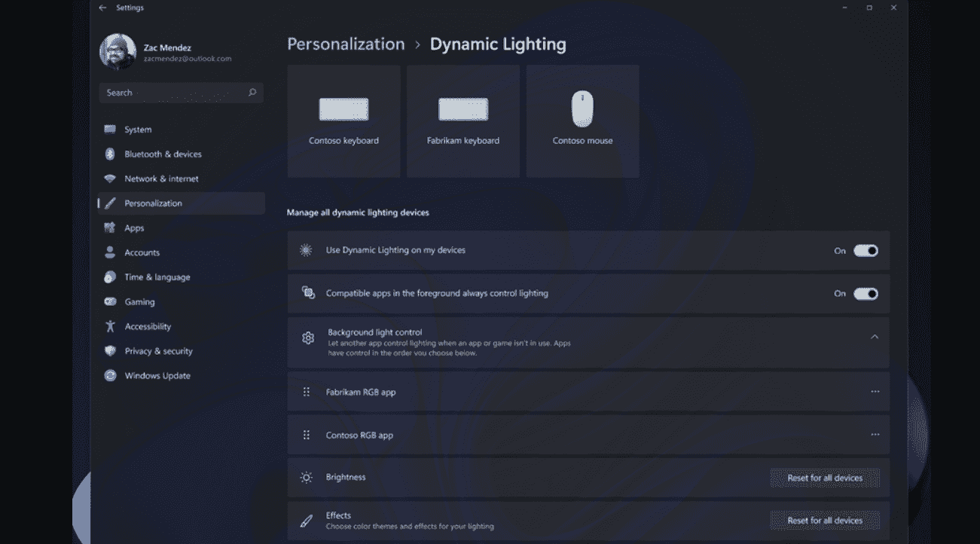Click the back arrow in Settings title bar
Viewport: 980px width, 544px height.
(x=102, y=8)
